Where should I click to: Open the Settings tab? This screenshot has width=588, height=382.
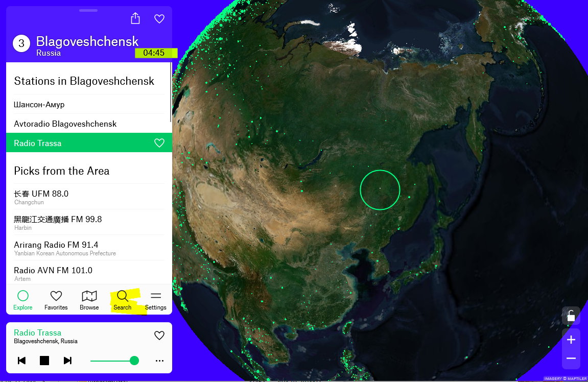[x=156, y=300]
